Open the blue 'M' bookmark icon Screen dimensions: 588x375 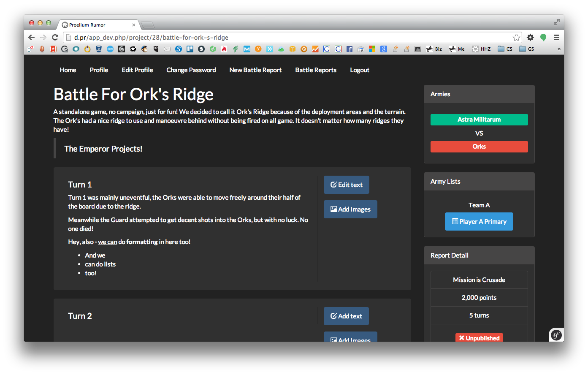coord(247,49)
